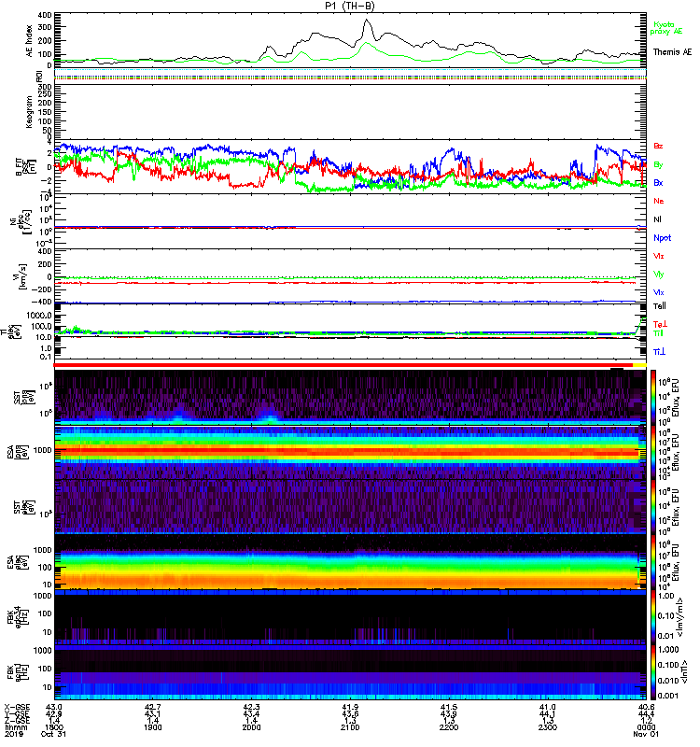Click the X-GSE value 43.0
Viewport: 700px width, 747px height.
tap(54, 707)
